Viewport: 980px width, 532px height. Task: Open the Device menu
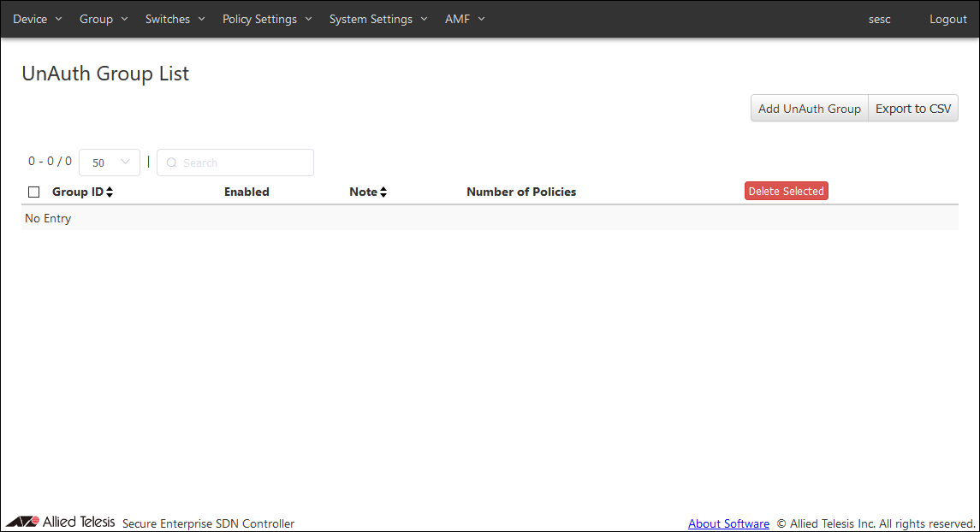point(37,19)
